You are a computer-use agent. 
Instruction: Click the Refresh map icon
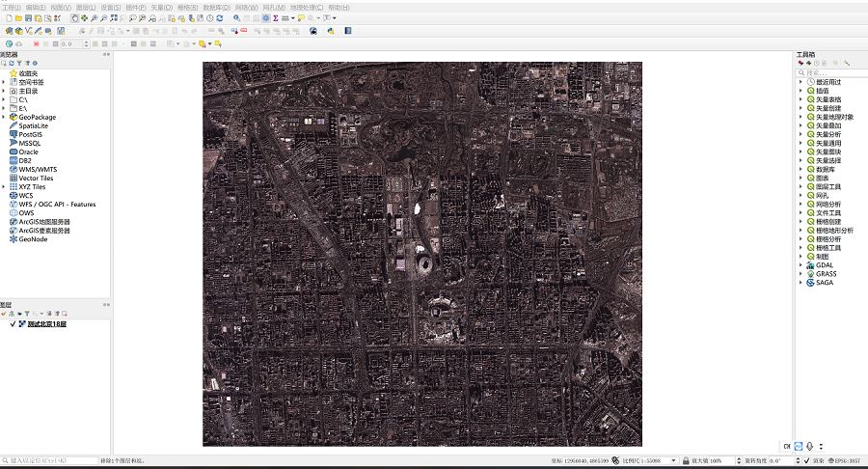[x=220, y=18]
